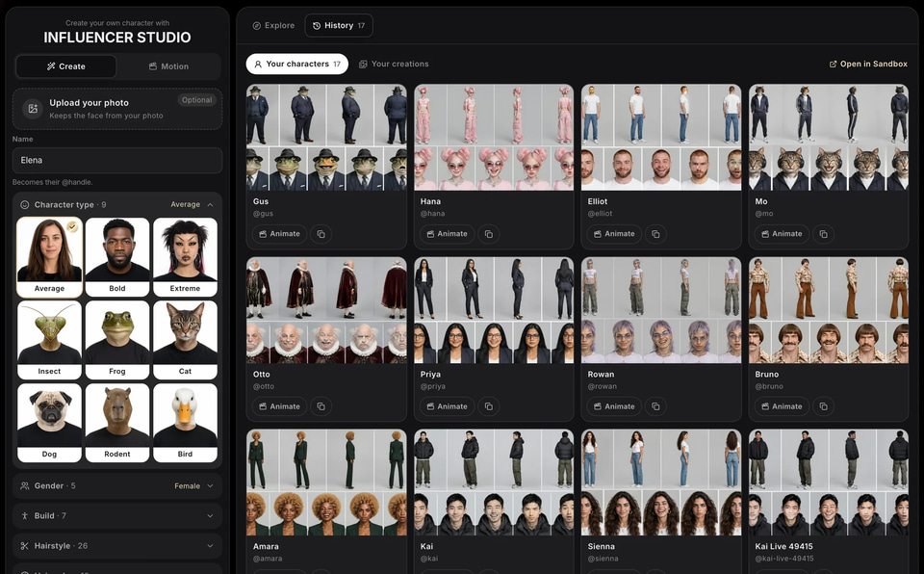Animate the Gus character
924x574 pixels.
(x=279, y=234)
